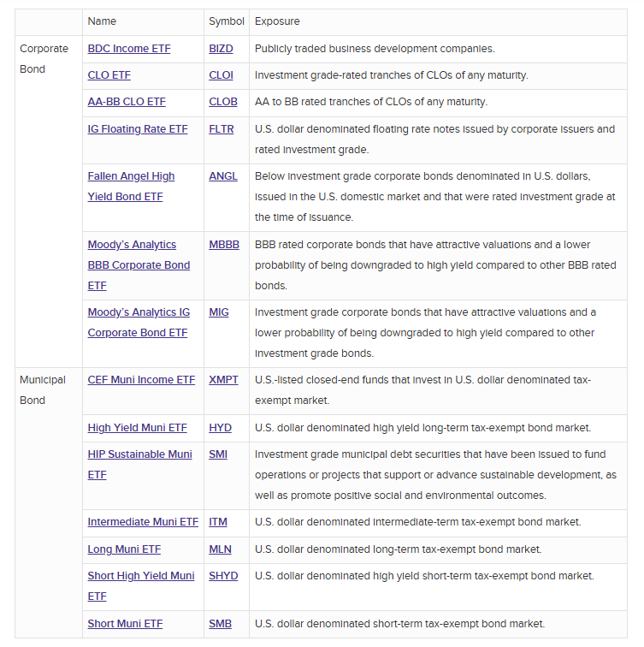Click the SMB symbol link
The height and width of the screenshot is (647, 644).
click(220, 624)
